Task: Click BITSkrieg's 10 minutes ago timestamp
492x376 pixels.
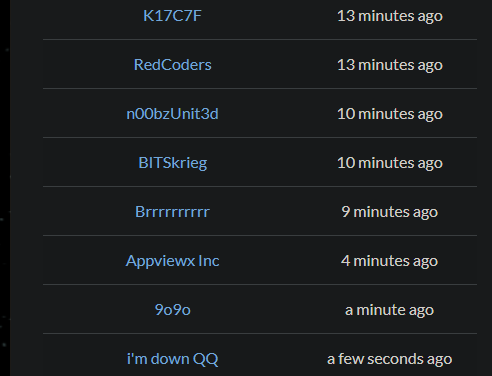Action: [x=390, y=163]
